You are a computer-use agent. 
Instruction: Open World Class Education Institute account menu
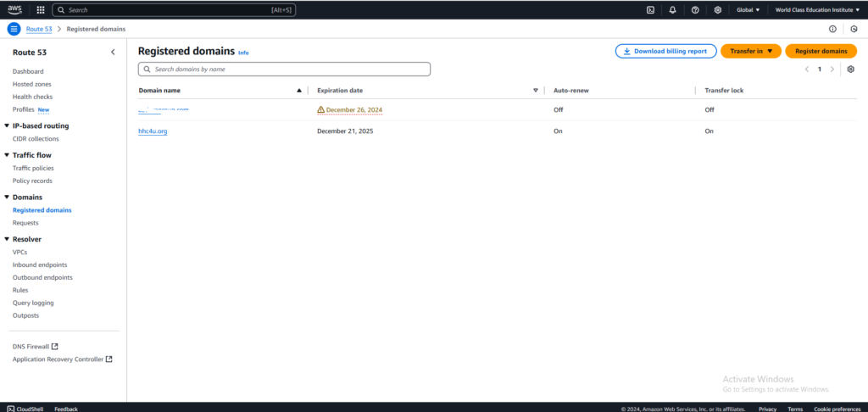pyautogui.click(x=818, y=10)
